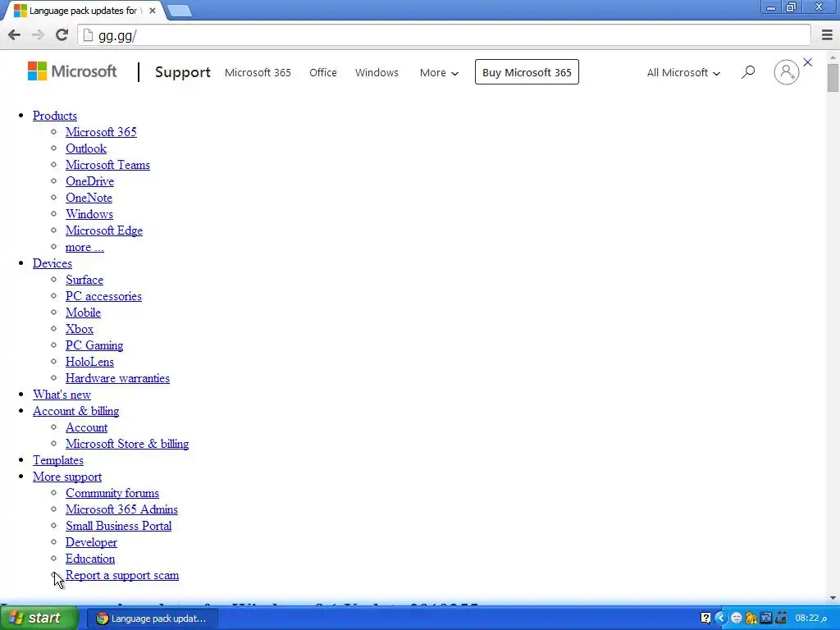The height and width of the screenshot is (630, 840).
Task: Open the Account & billing link
Action: click(x=75, y=411)
